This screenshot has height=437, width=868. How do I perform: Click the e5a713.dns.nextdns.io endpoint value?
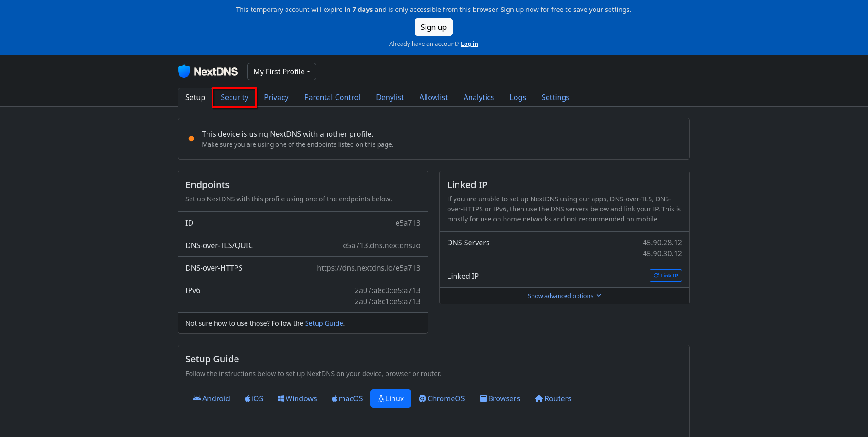[381, 245]
